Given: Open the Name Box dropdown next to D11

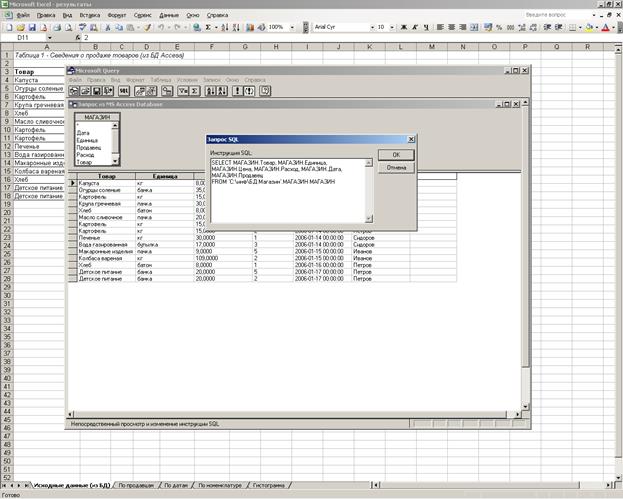Looking at the screenshot, I should [50, 38].
